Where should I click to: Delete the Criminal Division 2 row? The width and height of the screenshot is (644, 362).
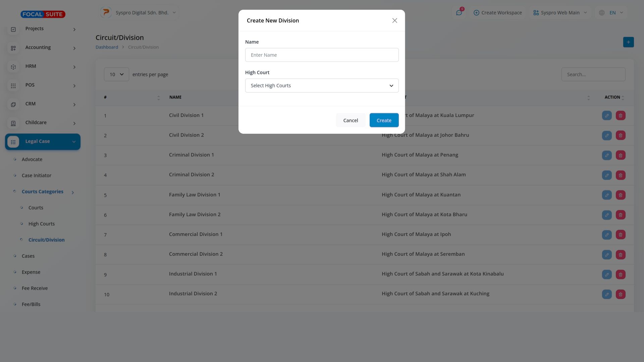(x=621, y=175)
